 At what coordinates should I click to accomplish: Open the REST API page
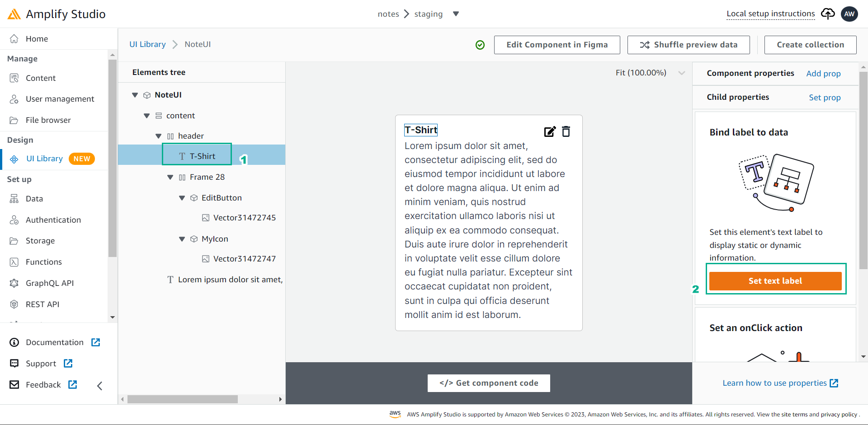tap(42, 304)
